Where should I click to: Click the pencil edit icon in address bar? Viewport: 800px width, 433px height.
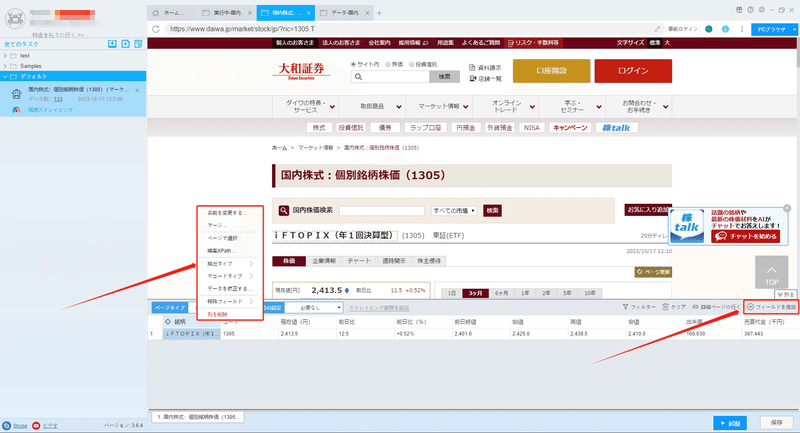pos(657,29)
